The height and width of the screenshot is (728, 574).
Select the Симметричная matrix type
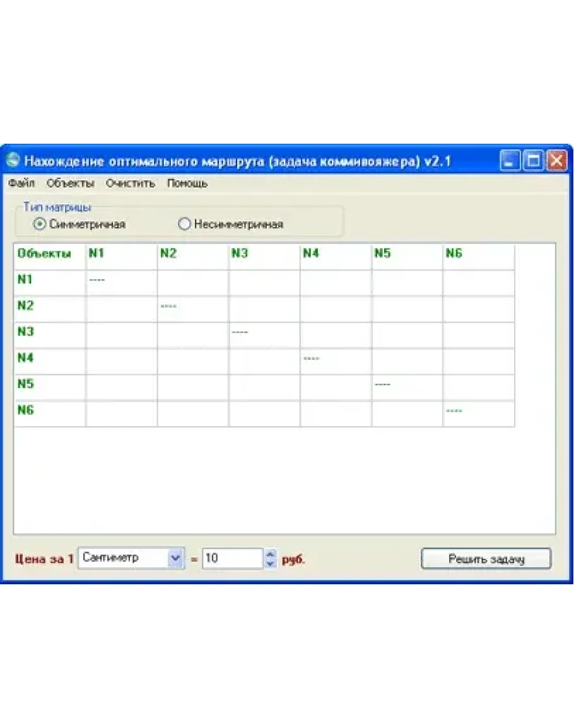[40, 224]
